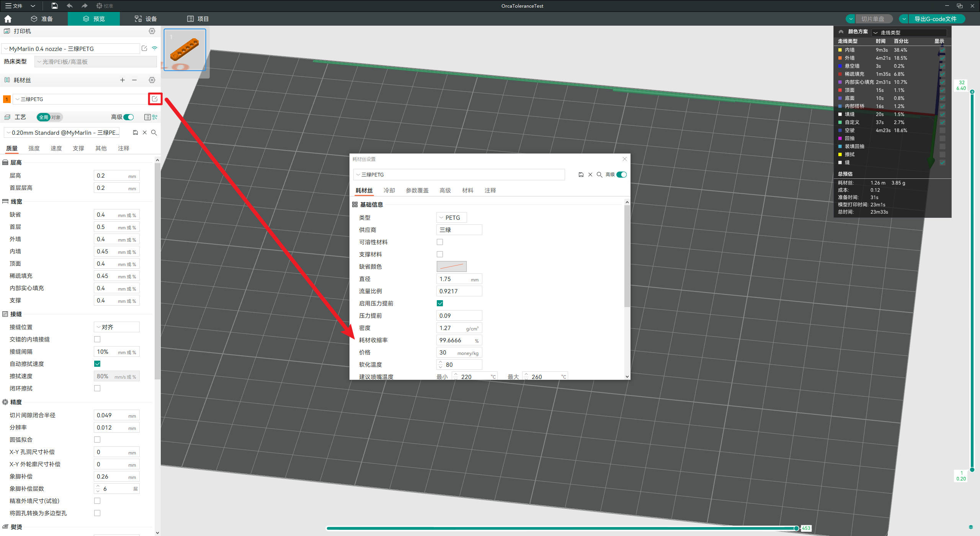Click the filament shrinkage 99.6666 field
Screen dimensions: 980x536
[459, 340]
